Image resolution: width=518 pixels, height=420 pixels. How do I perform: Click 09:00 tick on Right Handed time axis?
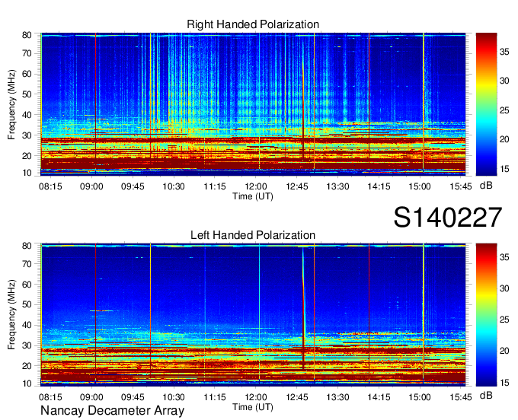(91, 186)
